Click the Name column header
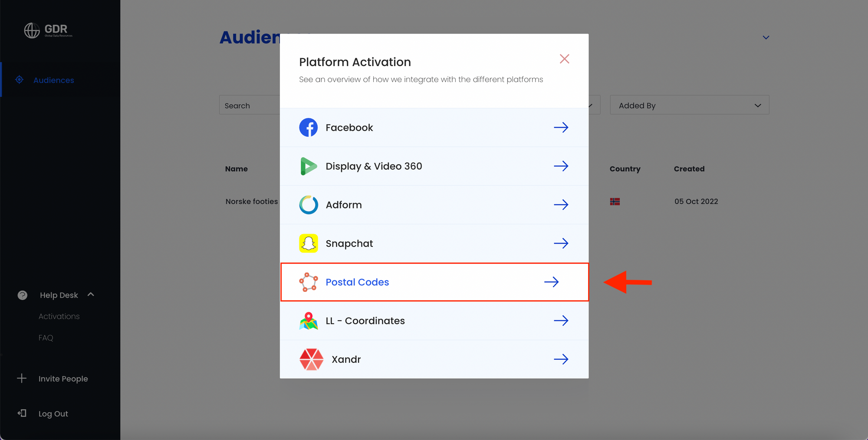The height and width of the screenshot is (440, 868). pyautogui.click(x=237, y=169)
